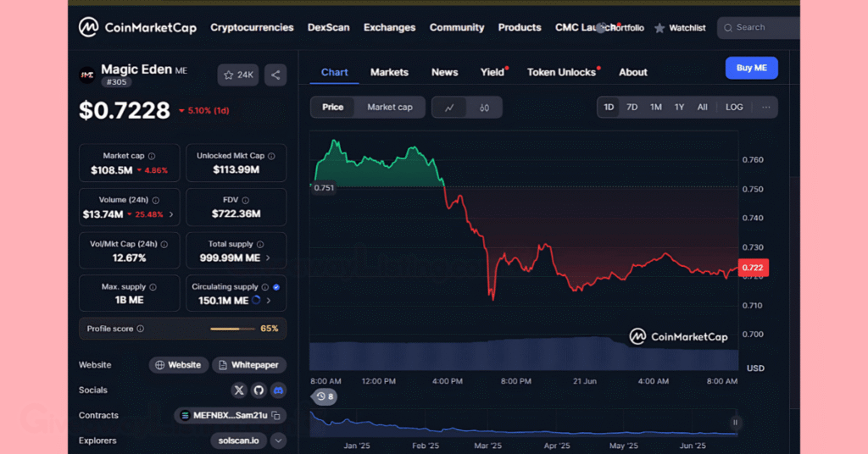Viewport: 868px width, 454px height.
Task: Switch to the Markets tab
Action: [389, 73]
